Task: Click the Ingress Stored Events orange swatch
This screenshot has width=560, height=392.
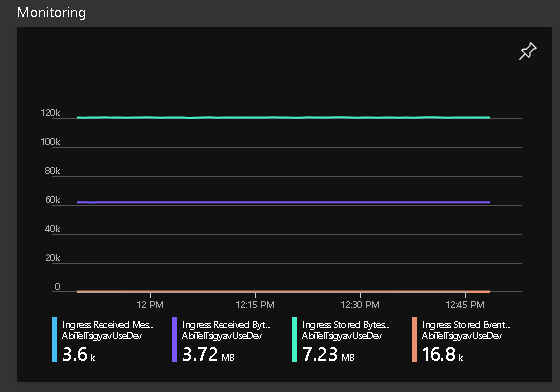Action: click(414, 340)
